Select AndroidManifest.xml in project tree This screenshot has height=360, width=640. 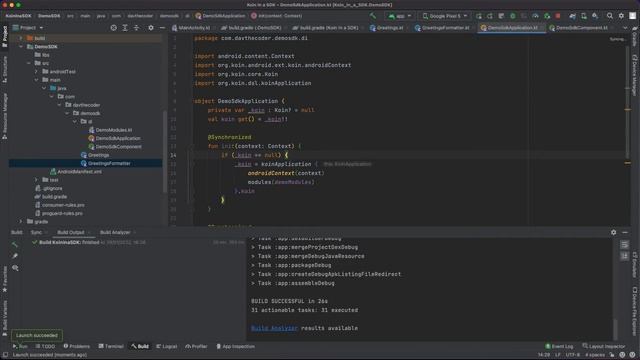(x=76, y=171)
